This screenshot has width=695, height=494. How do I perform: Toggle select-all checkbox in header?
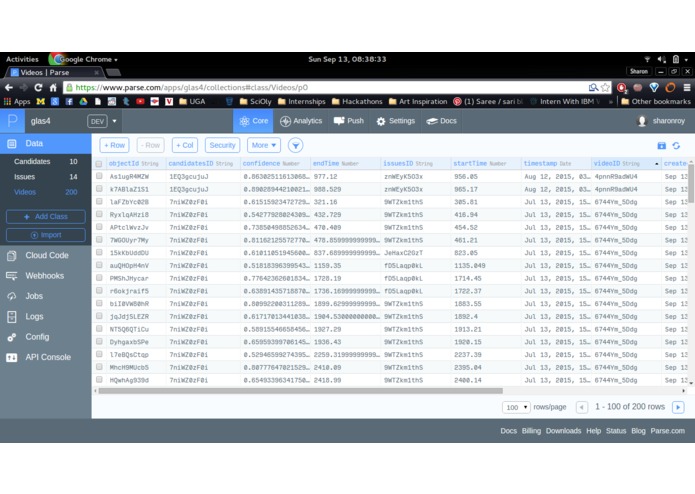(x=99, y=164)
